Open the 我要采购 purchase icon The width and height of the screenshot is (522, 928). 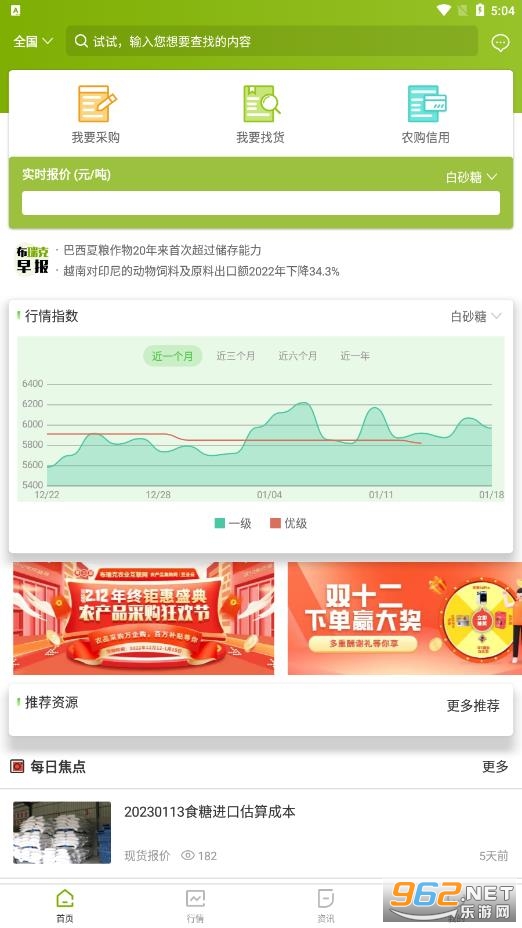(x=96, y=104)
